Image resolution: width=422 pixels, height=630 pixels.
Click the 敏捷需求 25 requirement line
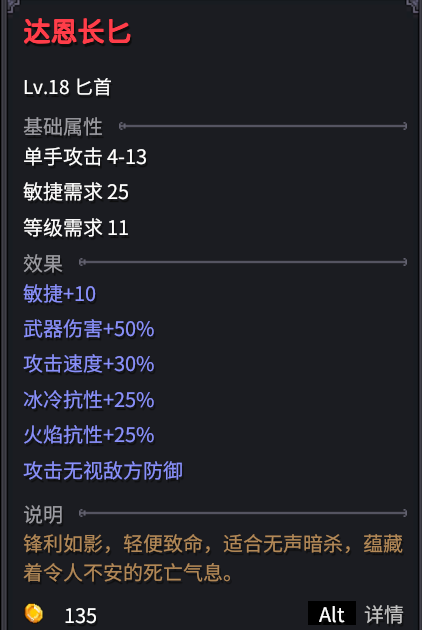(x=76, y=192)
